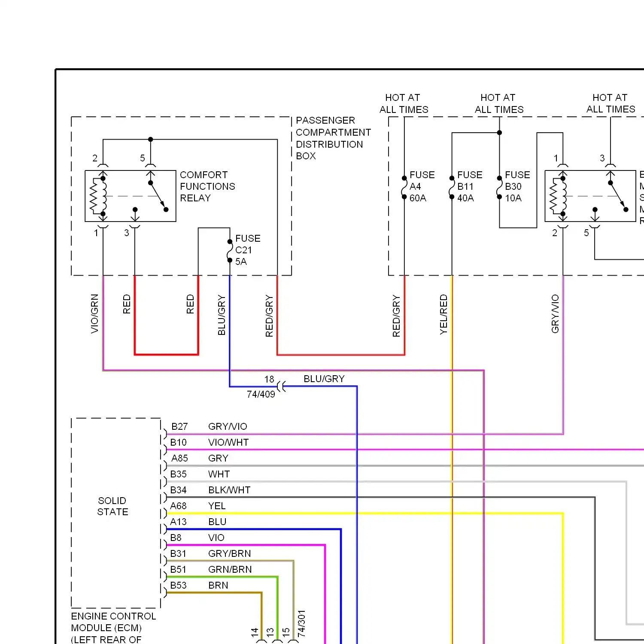Select ECM pin B10

click(178, 442)
